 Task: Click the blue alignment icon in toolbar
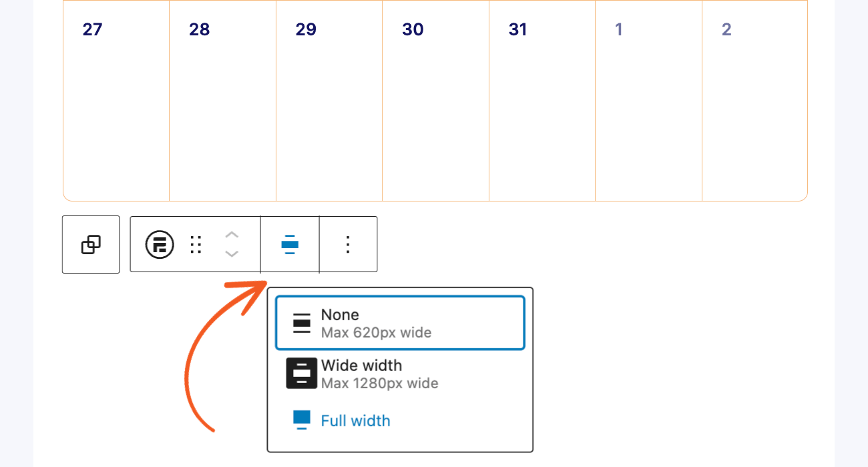289,244
